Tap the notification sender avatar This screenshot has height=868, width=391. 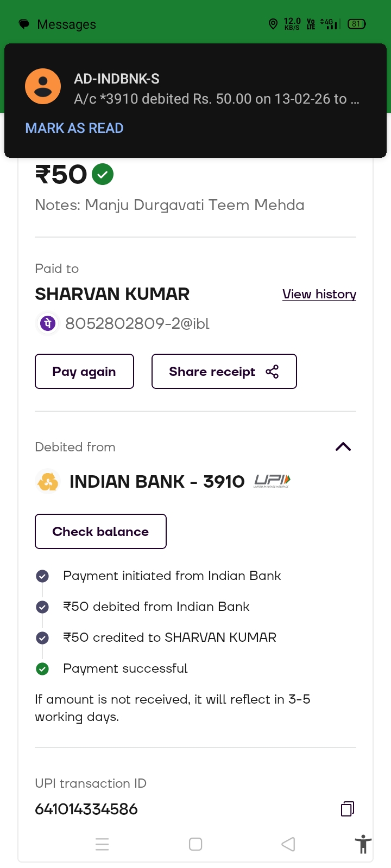(x=43, y=87)
